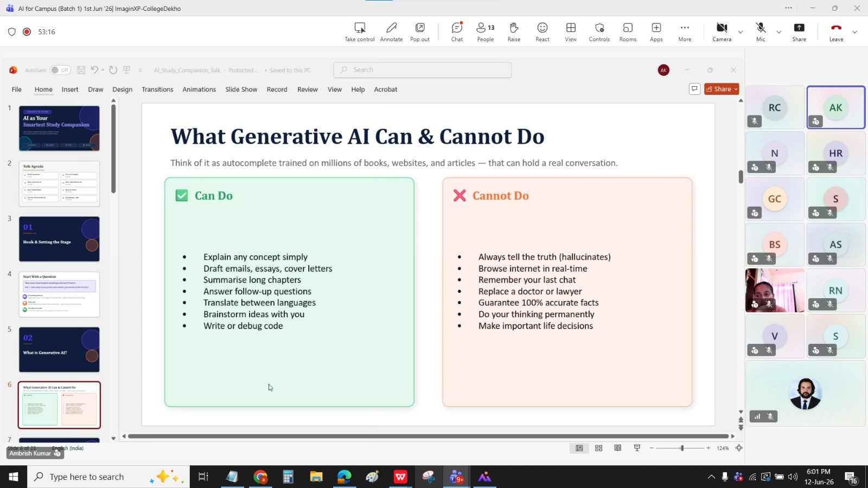The height and width of the screenshot is (488, 868).
Task: Switch to the Animations tab
Action: click(199, 89)
